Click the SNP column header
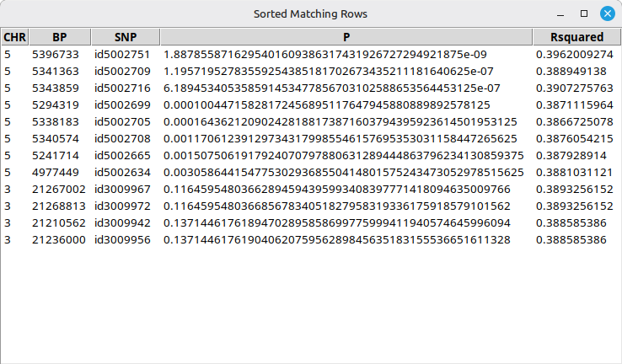 pyautogui.click(x=125, y=37)
